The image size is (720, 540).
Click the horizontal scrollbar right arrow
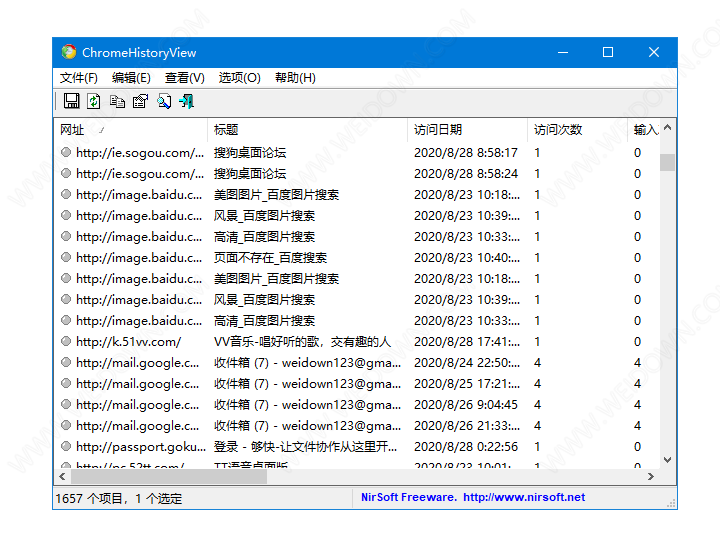click(x=651, y=477)
